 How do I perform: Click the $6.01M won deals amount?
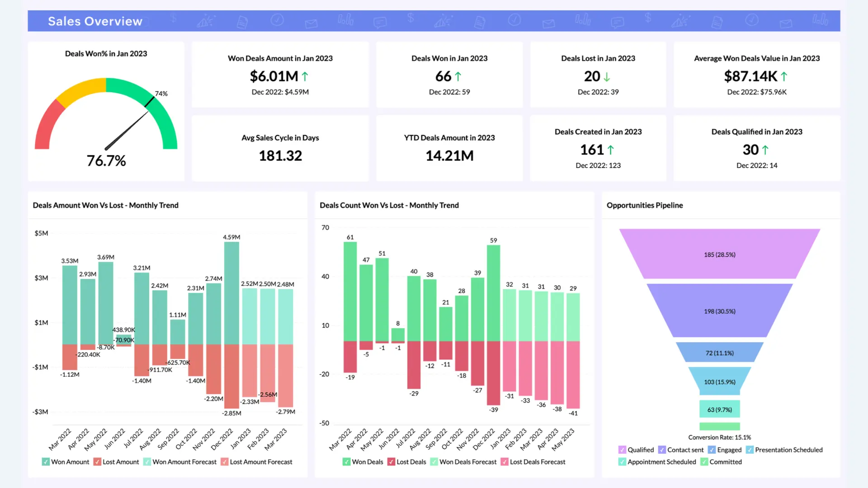pyautogui.click(x=274, y=76)
